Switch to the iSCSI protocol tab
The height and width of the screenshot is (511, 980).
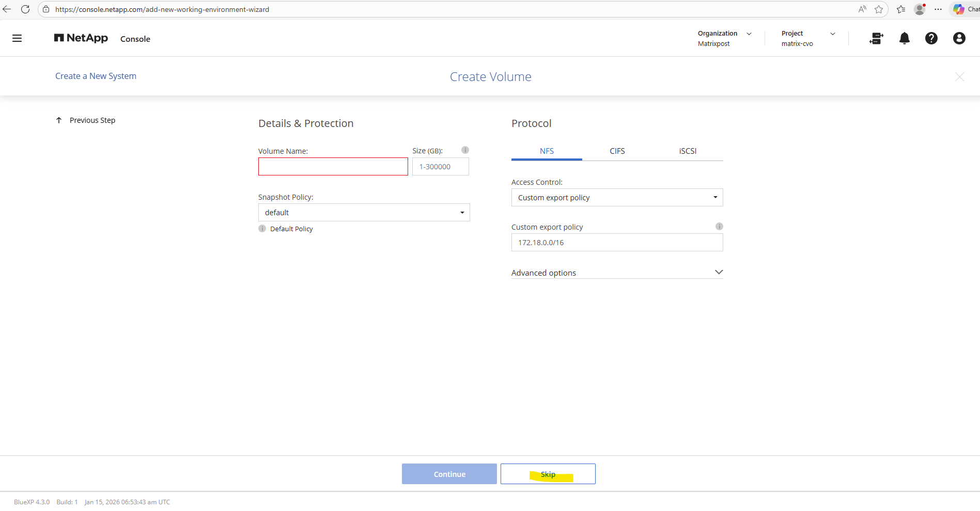click(x=688, y=151)
